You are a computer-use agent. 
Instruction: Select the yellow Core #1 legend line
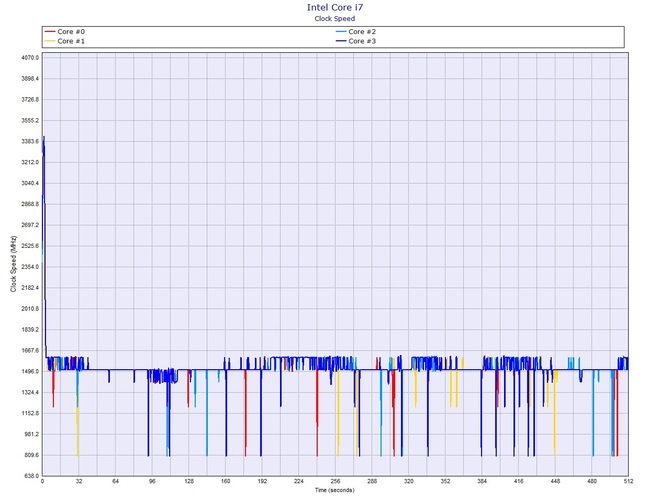point(50,41)
